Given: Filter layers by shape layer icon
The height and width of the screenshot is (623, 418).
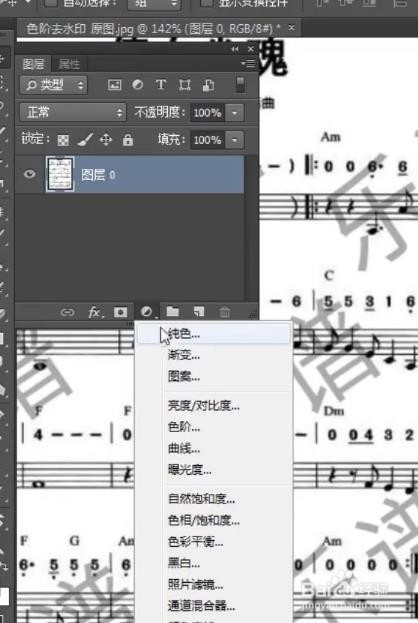Looking at the screenshot, I should (x=185, y=85).
